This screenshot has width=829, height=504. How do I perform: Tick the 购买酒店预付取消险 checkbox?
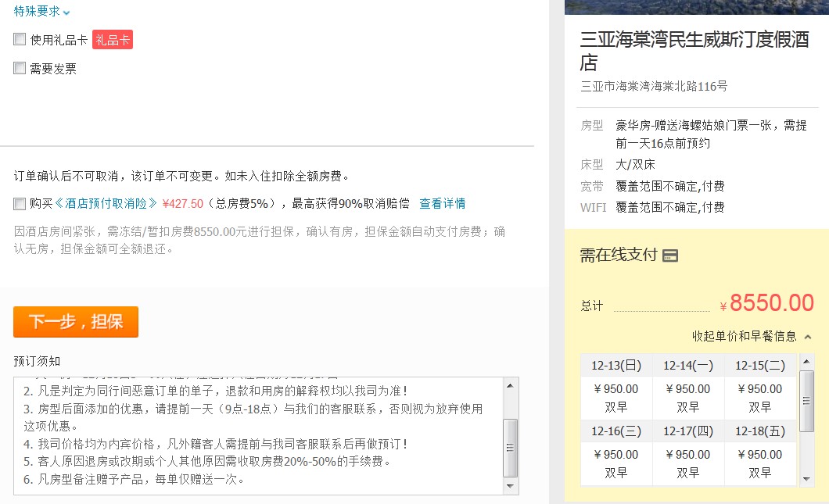(20, 204)
